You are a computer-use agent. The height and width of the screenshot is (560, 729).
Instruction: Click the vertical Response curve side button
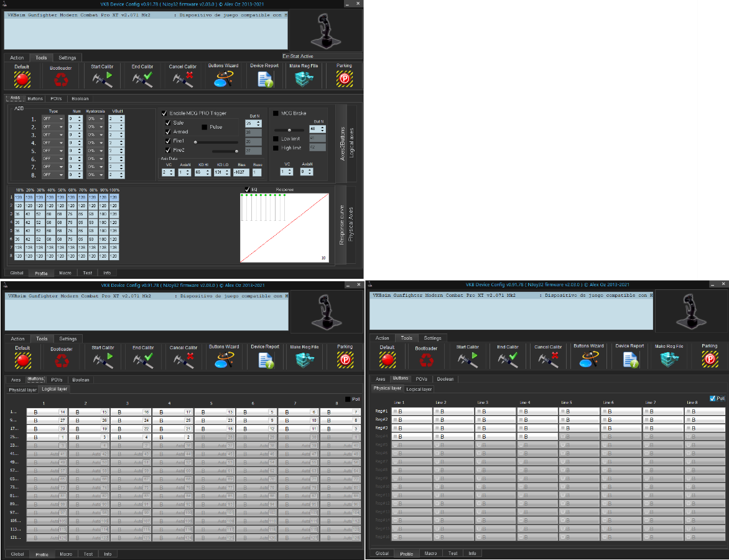tap(342, 224)
